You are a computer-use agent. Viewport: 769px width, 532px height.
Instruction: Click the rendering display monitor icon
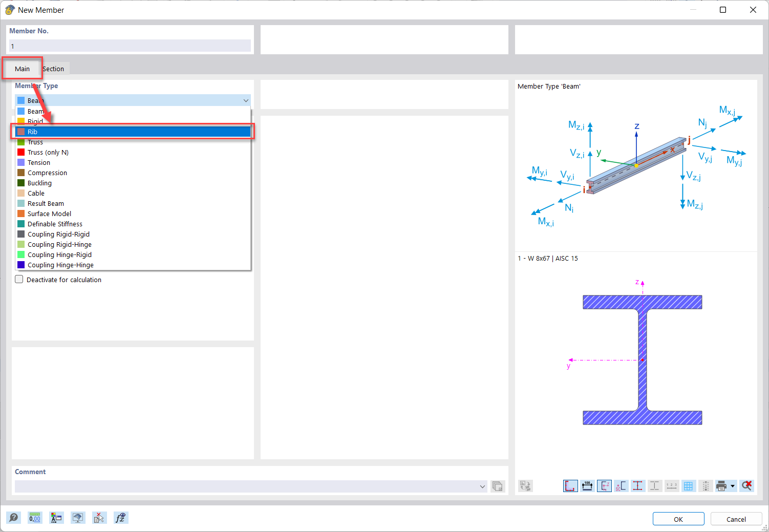click(78, 518)
